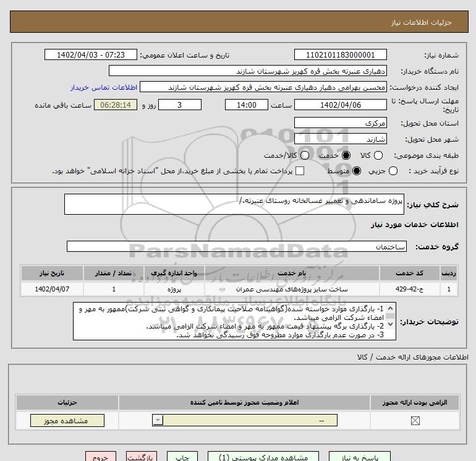Screen dimensions: 476x461
Task: Toggle the الزامی بودن ارائه مجوز checkbox
Action: click(x=415, y=421)
